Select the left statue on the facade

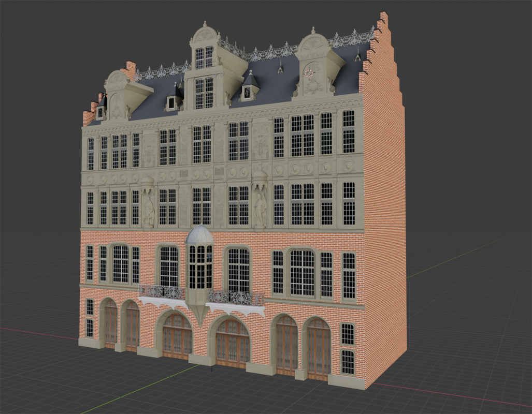click(149, 207)
